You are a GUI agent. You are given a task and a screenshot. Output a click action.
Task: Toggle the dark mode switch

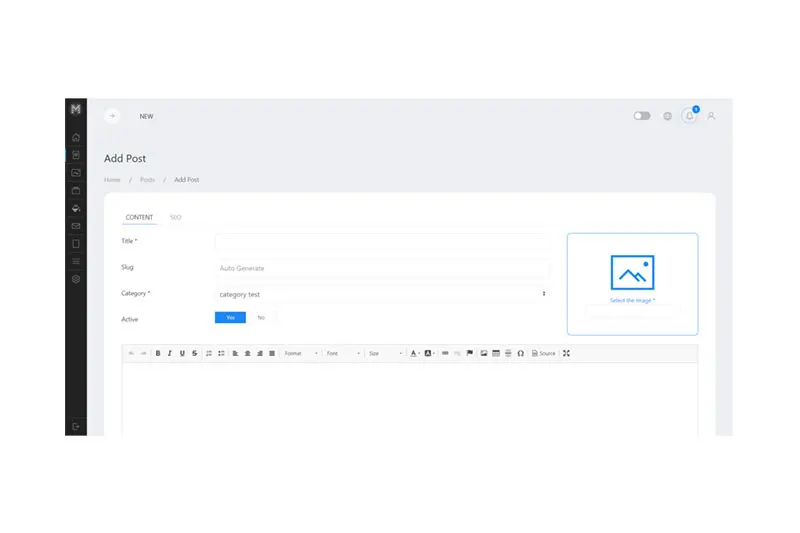tap(642, 116)
